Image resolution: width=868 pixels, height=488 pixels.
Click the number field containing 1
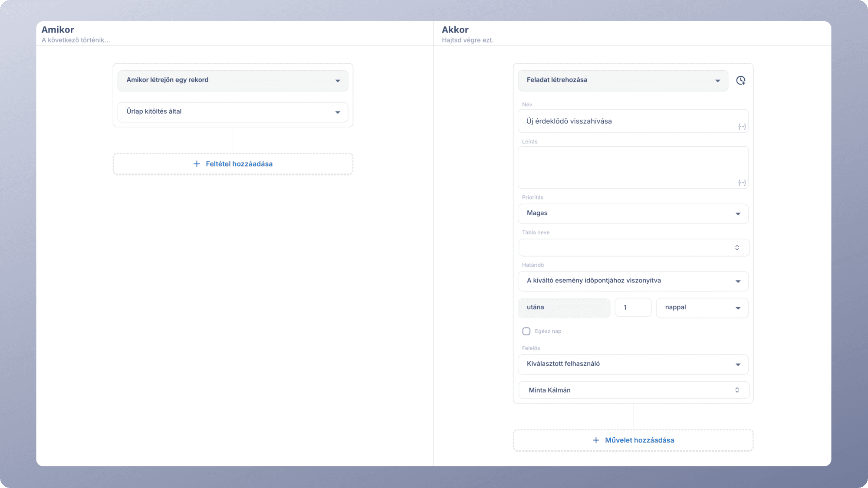tap(633, 308)
